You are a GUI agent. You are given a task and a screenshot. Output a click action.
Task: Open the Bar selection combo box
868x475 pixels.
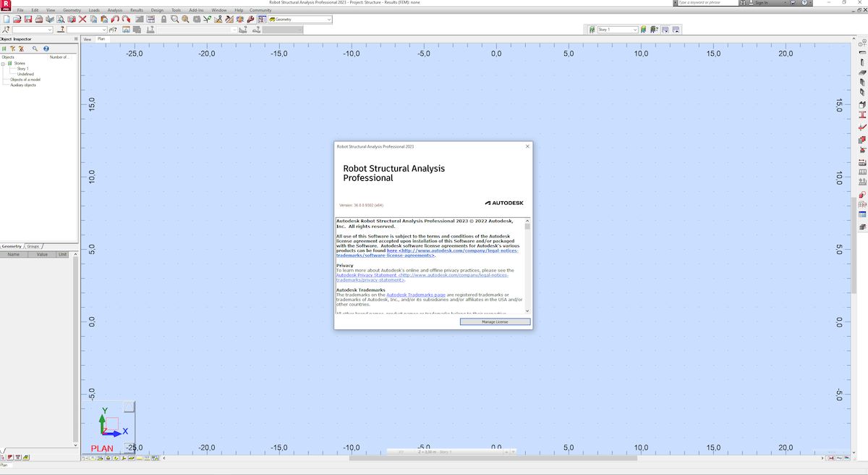point(87,30)
